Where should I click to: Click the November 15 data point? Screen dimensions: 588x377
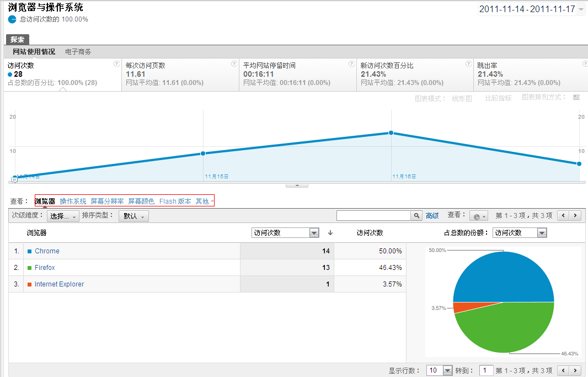pyautogui.click(x=203, y=153)
